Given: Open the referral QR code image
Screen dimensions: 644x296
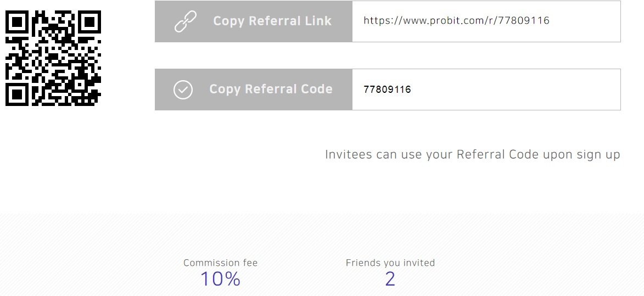Looking at the screenshot, I should tap(53, 58).
